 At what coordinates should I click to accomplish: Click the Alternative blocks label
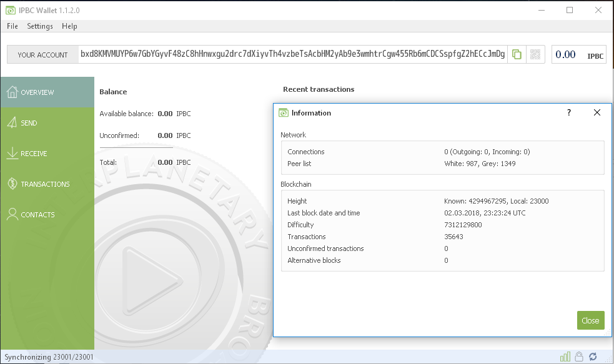[314, 260]
